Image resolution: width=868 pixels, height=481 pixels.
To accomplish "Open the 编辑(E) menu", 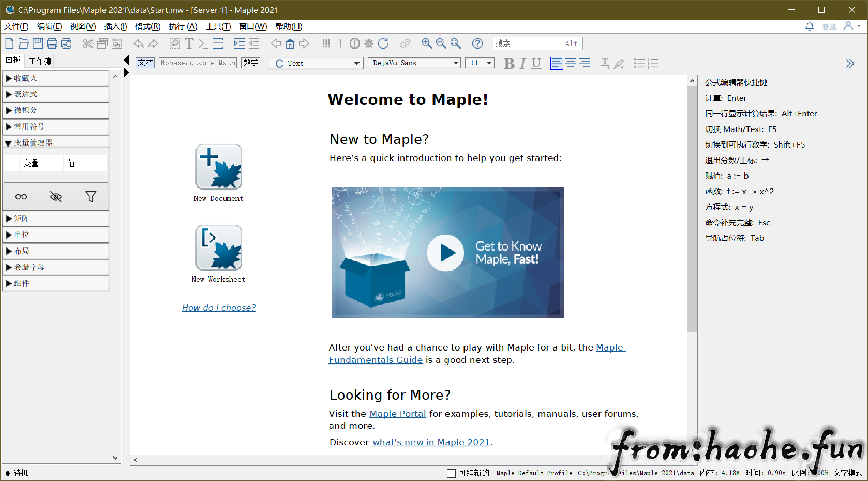I will point(49,26).
